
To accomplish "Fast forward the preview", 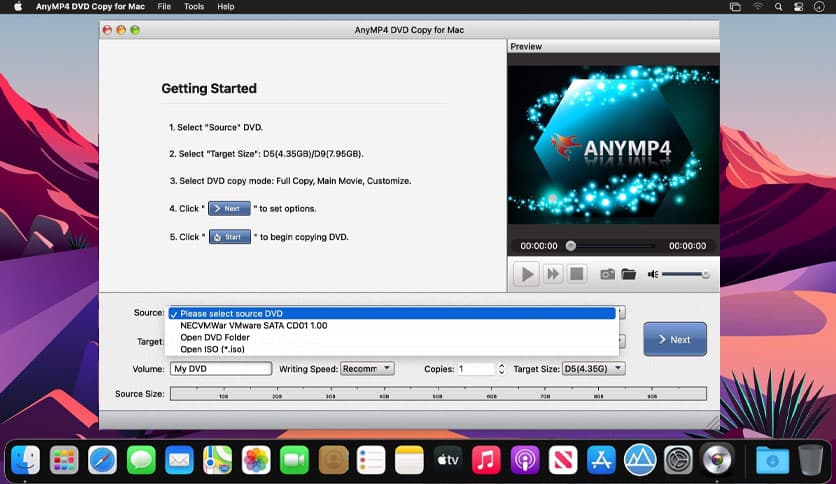I will pyautogui.click(x=553, y=274).
